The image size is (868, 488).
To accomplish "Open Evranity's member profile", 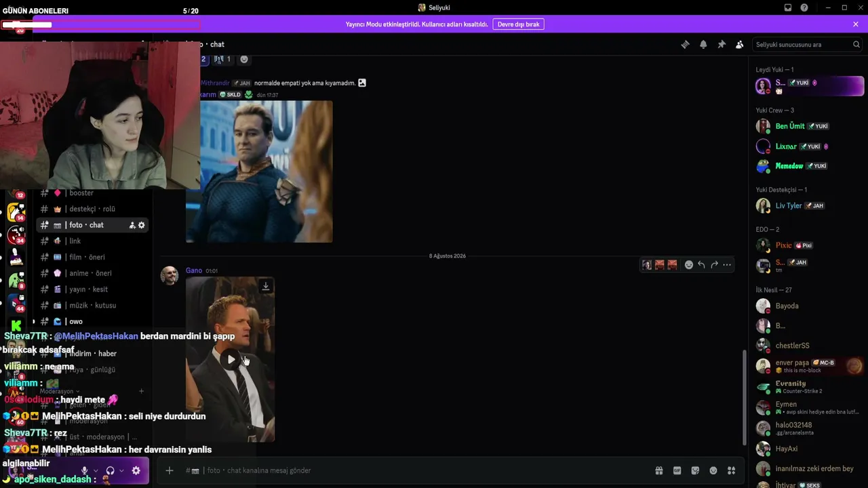I will 808,387.
